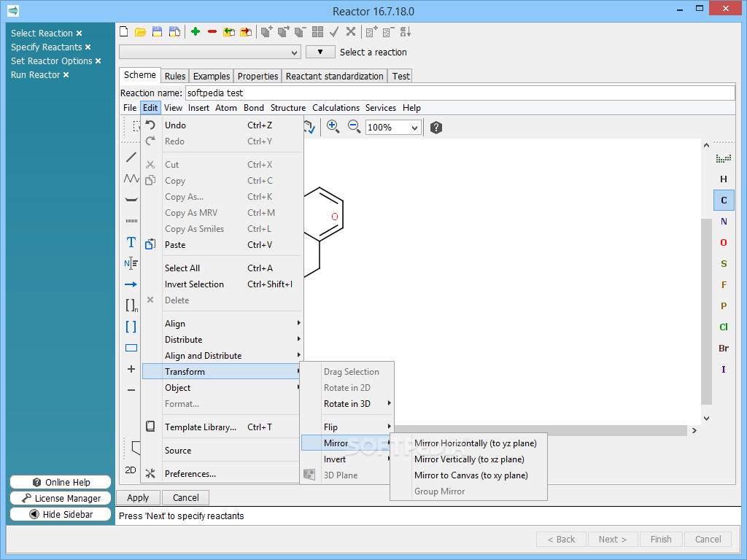The width and height of the screenshot is (747, 560).
Task: Toggle the selected Carbon atom button
Action: pos(724,200)
